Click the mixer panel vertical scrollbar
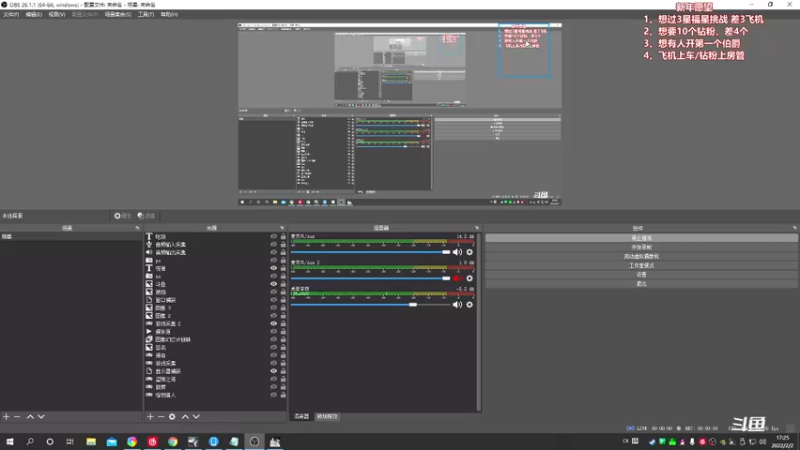 coord(479,321)
